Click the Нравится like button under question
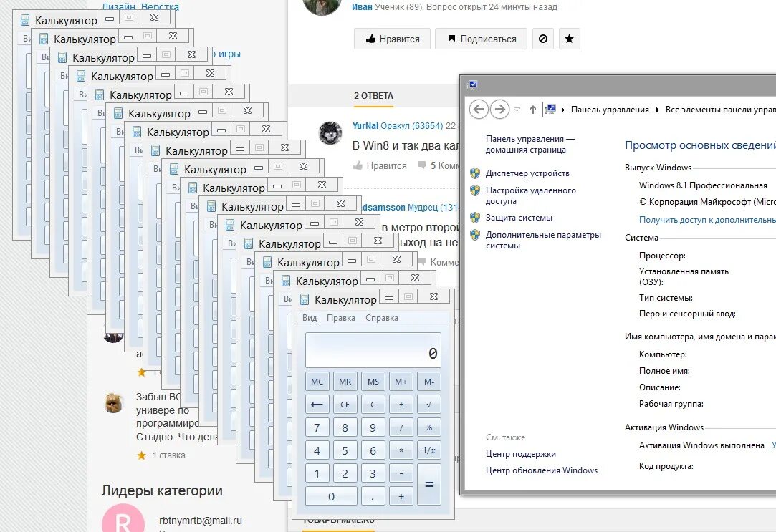 pos(393,39)
